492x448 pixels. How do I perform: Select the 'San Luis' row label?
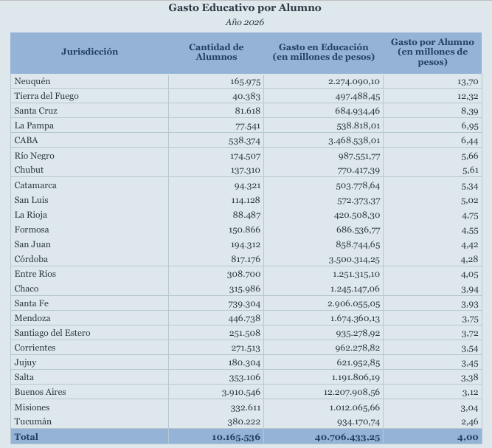pos(32,200)
